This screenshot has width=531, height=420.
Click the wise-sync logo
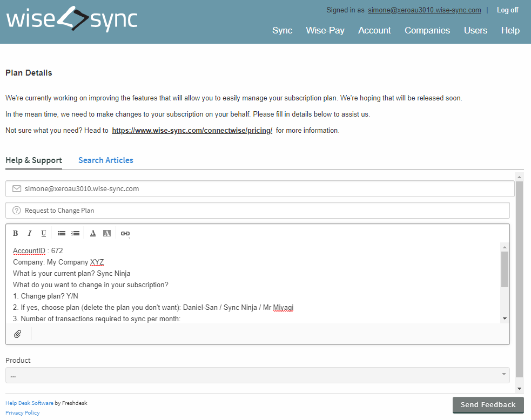pyautogui.click(x=72, y=19)
